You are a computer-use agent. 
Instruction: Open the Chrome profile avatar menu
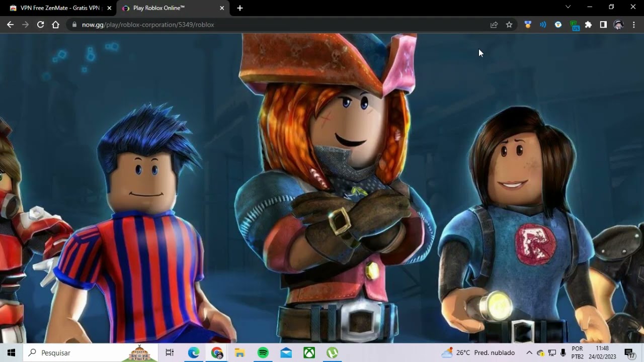[x=618, y=25]
